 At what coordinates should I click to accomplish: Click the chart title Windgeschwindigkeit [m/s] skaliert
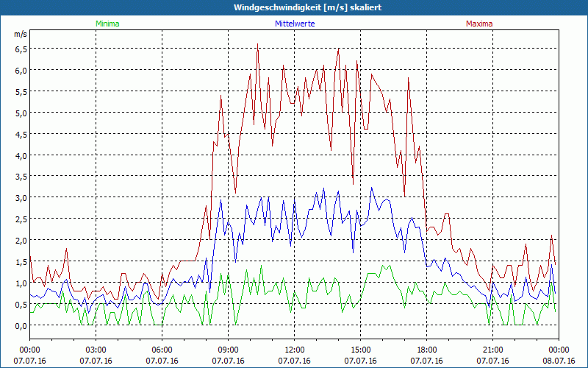coord(307,7)
